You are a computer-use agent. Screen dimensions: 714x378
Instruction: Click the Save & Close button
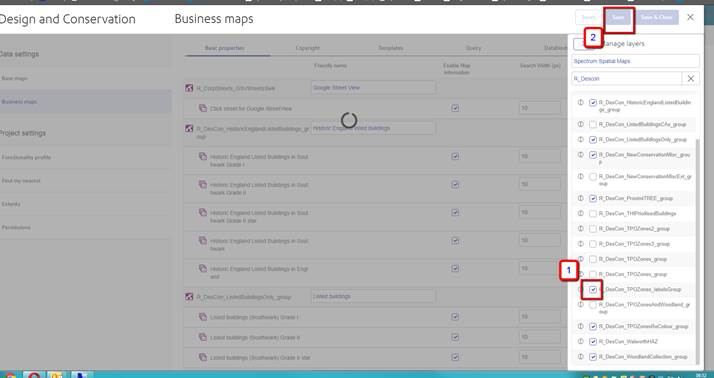(x=657, y=18)
